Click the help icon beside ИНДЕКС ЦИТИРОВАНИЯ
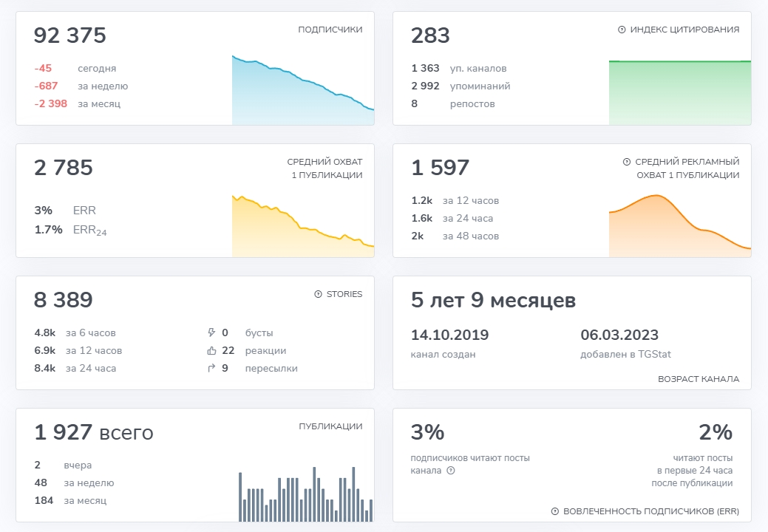Screen dimensions: 768x532 tap(622, 30)
